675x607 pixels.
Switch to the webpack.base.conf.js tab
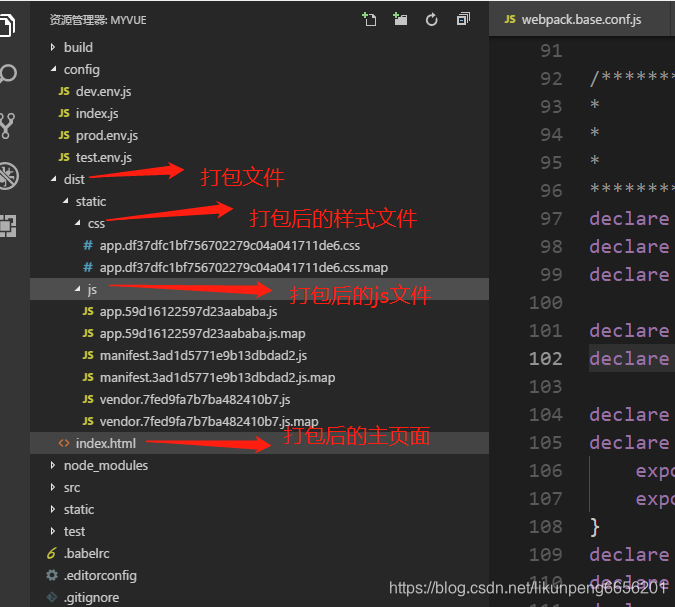[579, 19]
